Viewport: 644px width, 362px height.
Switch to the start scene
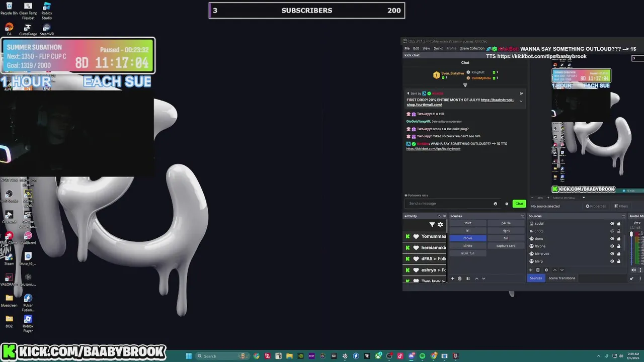(x=468, y=223)
